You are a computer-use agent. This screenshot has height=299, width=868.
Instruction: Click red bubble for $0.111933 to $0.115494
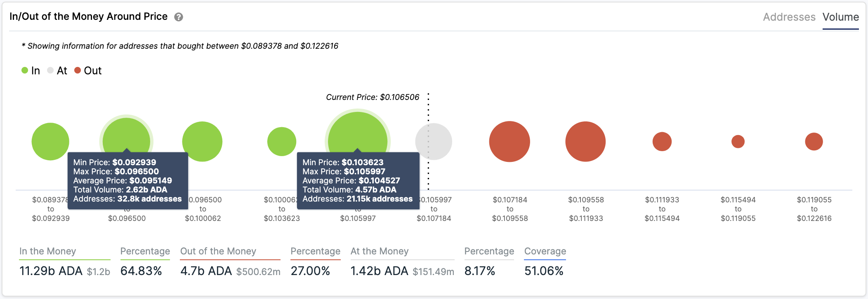pos(662,141)
